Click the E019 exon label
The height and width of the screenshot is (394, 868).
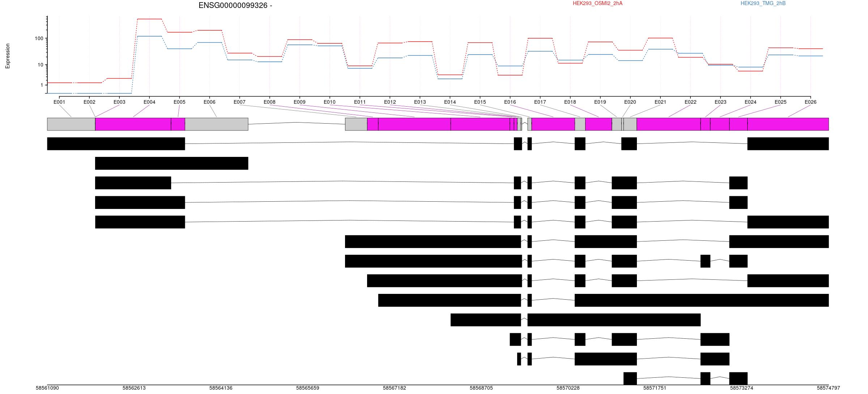[600, 102]
